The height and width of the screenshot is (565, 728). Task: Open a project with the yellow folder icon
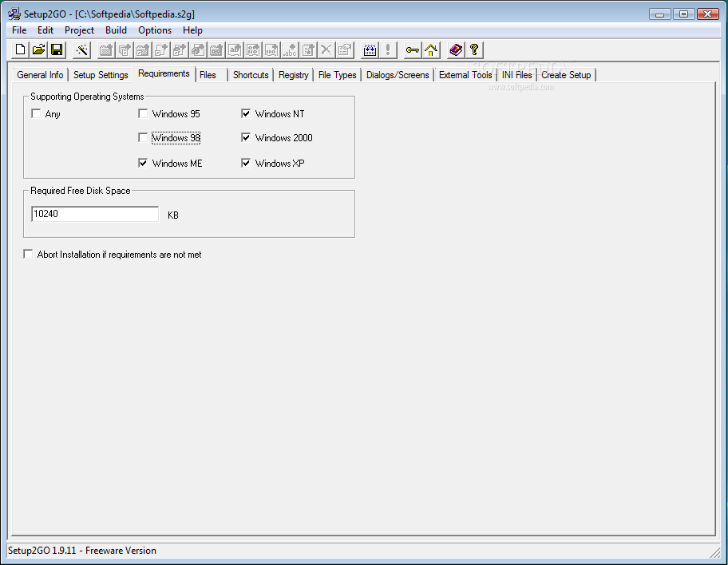pyautogui.click(x=39, y=49)
